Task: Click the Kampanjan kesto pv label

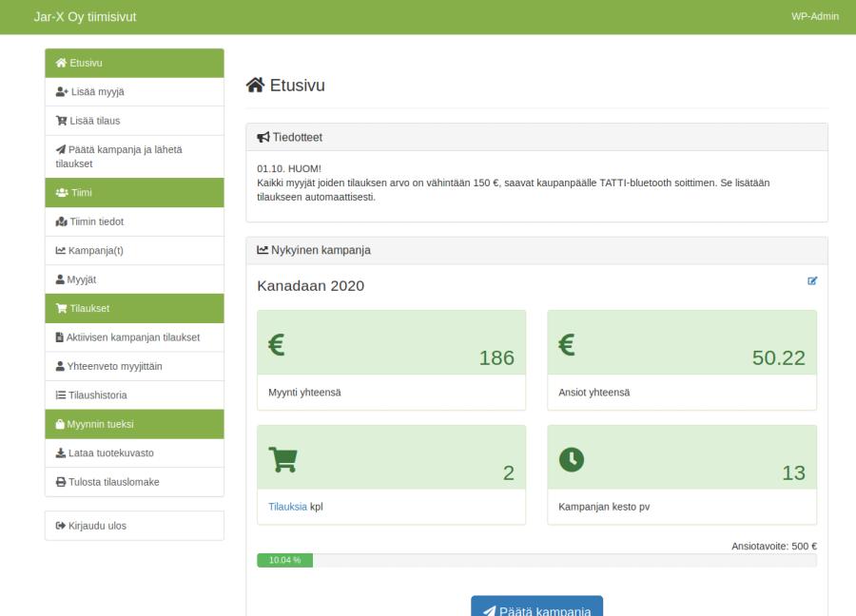Action: [x=604, y=507]
